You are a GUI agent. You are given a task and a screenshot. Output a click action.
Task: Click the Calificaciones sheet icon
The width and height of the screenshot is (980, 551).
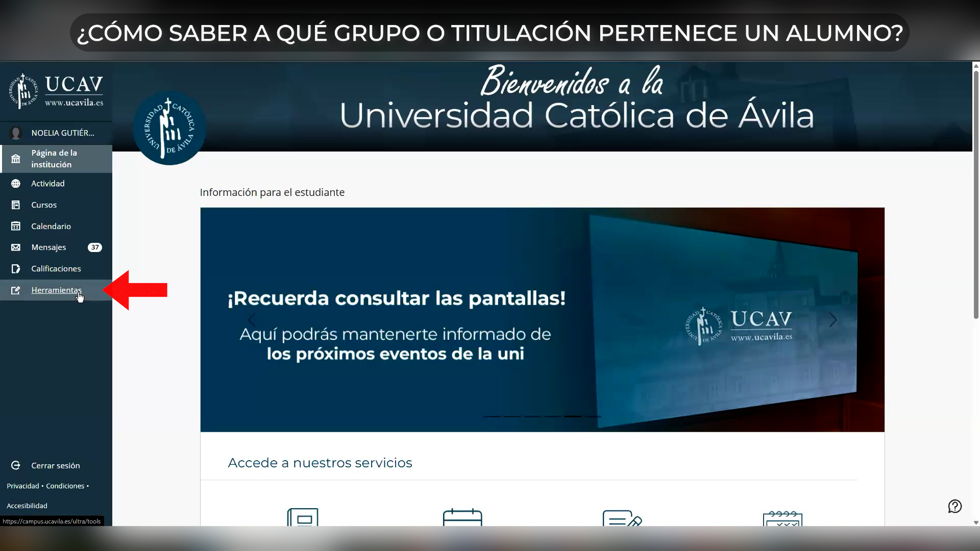pyautogui.click(x=16, y=269)
